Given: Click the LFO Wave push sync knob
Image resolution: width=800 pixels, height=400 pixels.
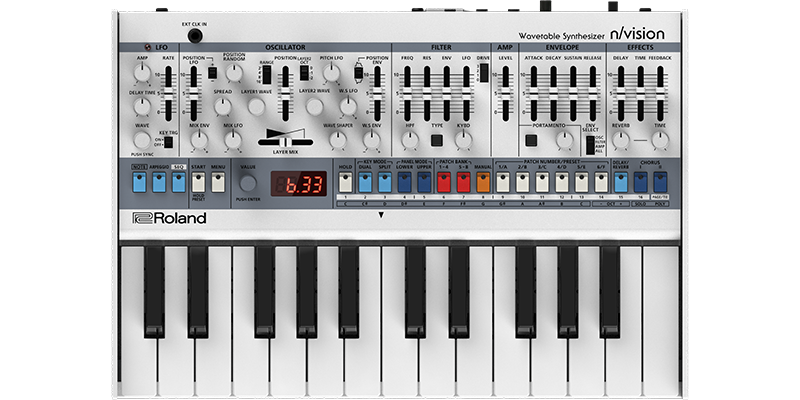Looking at the screenshot, I should coord(142,140).
